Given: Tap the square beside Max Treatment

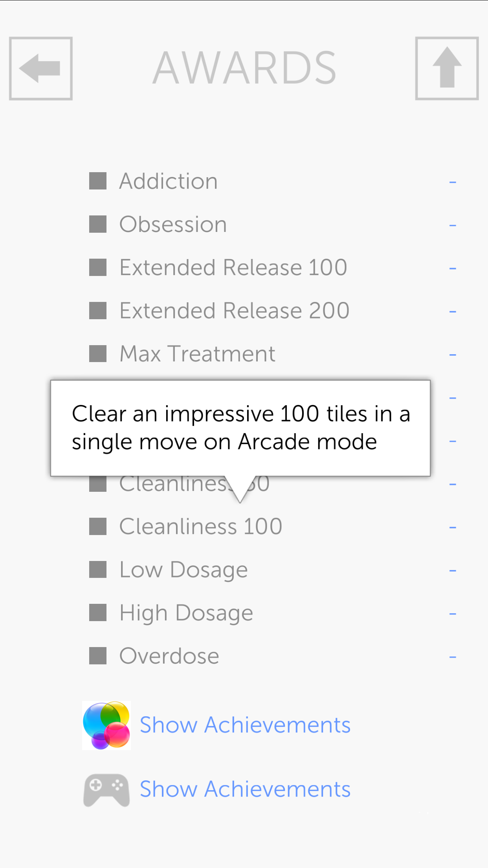Looking at the screenshot, I should click(x=98, y=354).
